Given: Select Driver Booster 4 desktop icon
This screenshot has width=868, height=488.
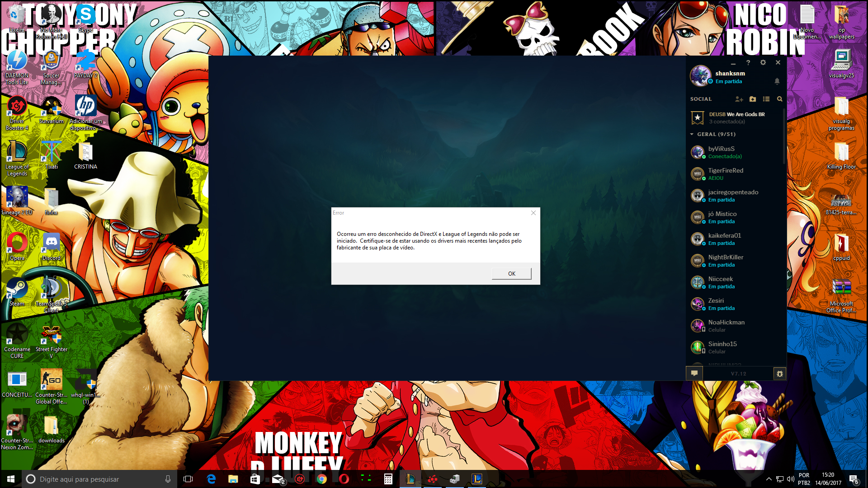Looking at the screenshot, I should pos(17,113).
